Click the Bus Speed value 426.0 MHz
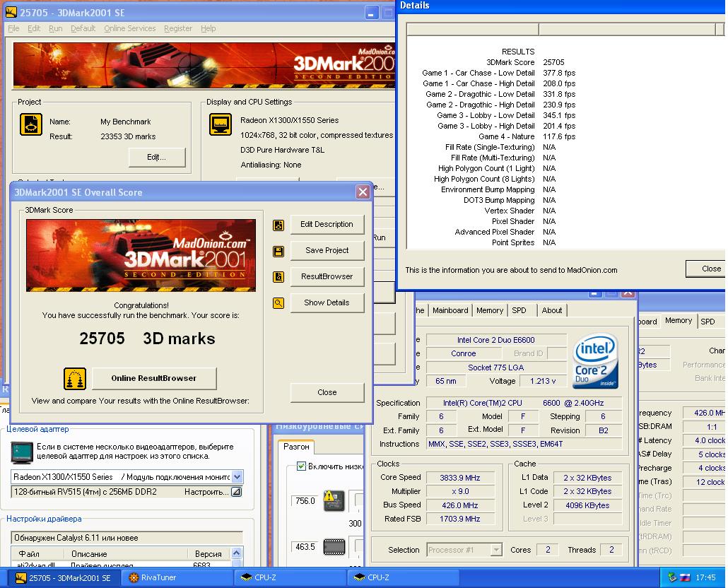The width and height of the screenshot is (728, 588). [x=460, y=505]
